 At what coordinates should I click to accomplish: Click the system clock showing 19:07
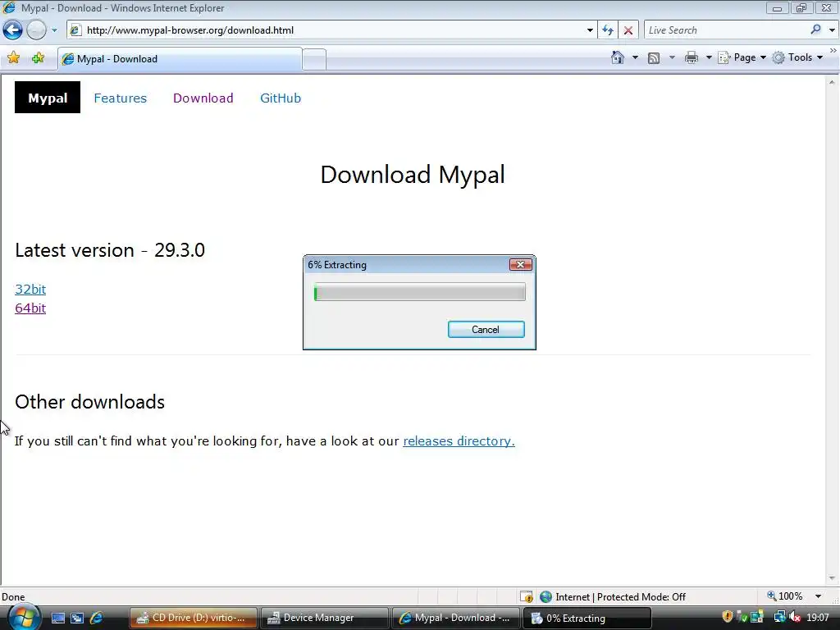pos(818,618)
